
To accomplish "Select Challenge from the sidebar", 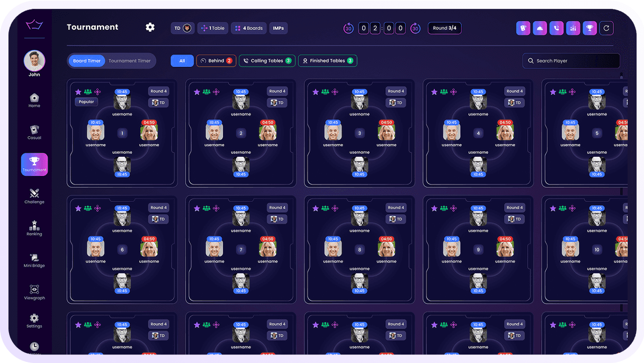I will click(34, 194).
